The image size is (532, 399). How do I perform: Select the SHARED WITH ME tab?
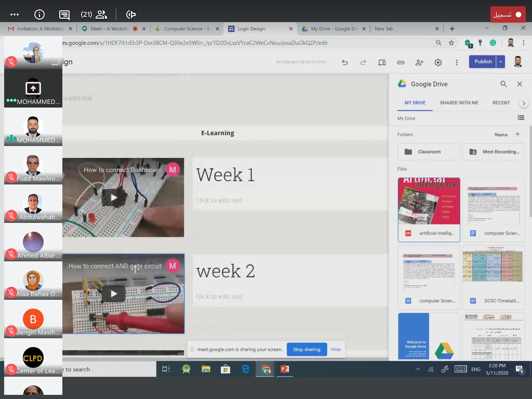pos(459,103)
